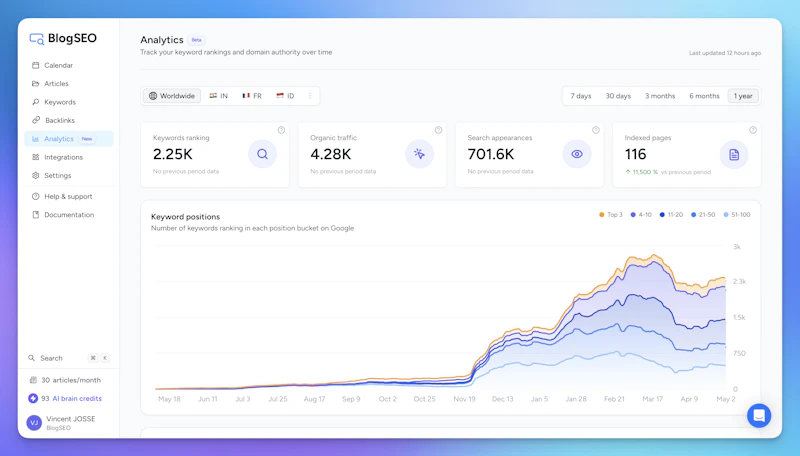This screenshot has height=456, width=800.
Task: Toggle 4-10 legend series
Action: (641, 215)
